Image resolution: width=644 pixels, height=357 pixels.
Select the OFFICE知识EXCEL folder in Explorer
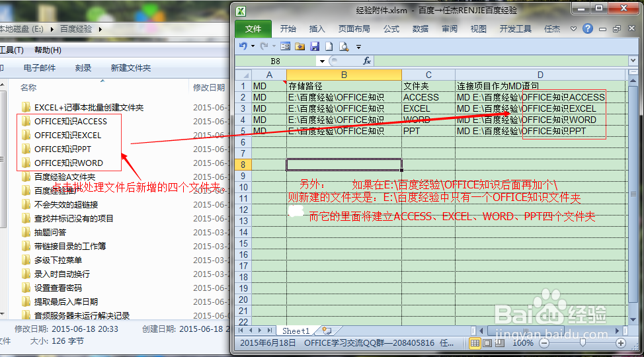pos(67,135)
